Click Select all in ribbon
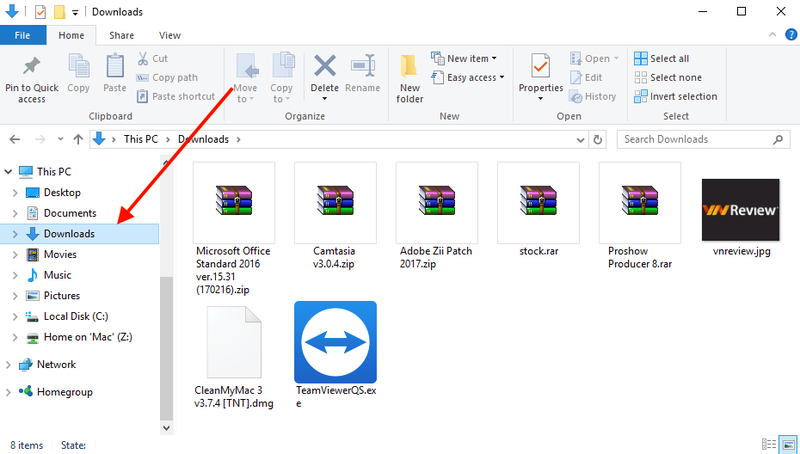The height and width of the screenshot is (454, 800). pos(668,59)
